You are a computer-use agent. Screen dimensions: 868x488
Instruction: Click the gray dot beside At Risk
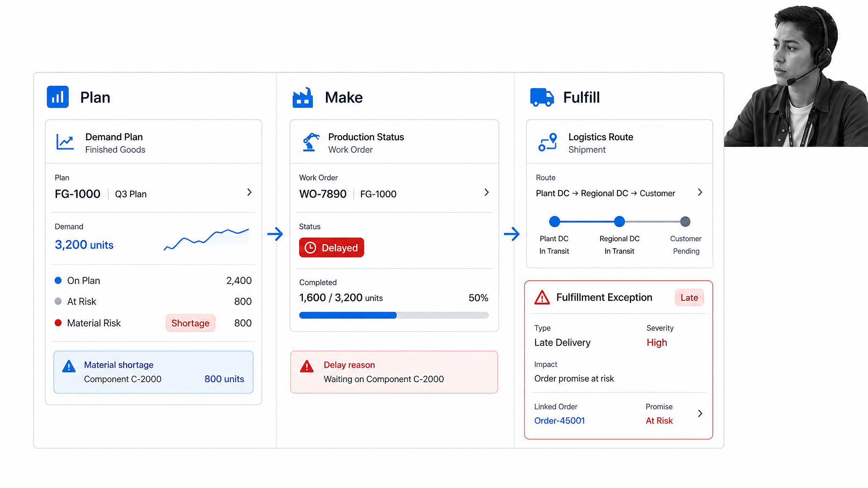coord(58,301)
